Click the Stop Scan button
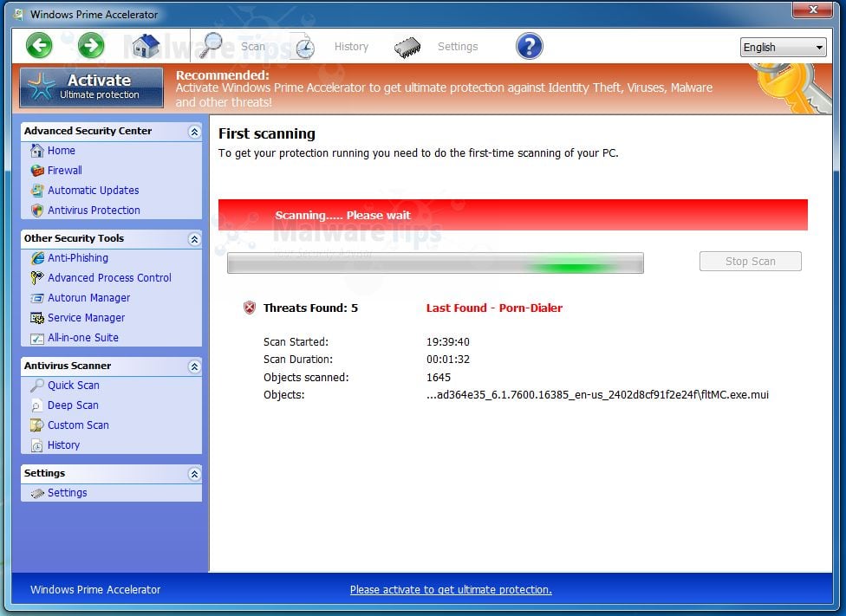Screen dimensions: 846x616 pyautogui.click(x=750, y=261)
